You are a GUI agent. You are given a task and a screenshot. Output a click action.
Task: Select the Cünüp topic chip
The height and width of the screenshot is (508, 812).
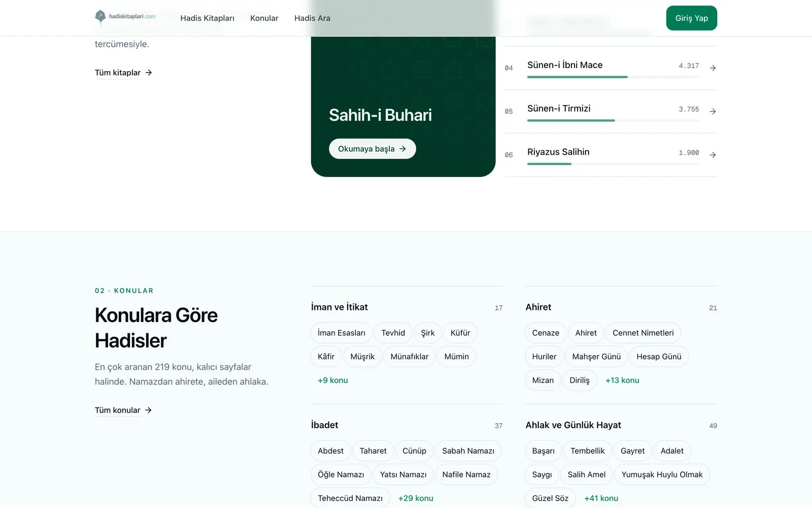click(415, 451)
